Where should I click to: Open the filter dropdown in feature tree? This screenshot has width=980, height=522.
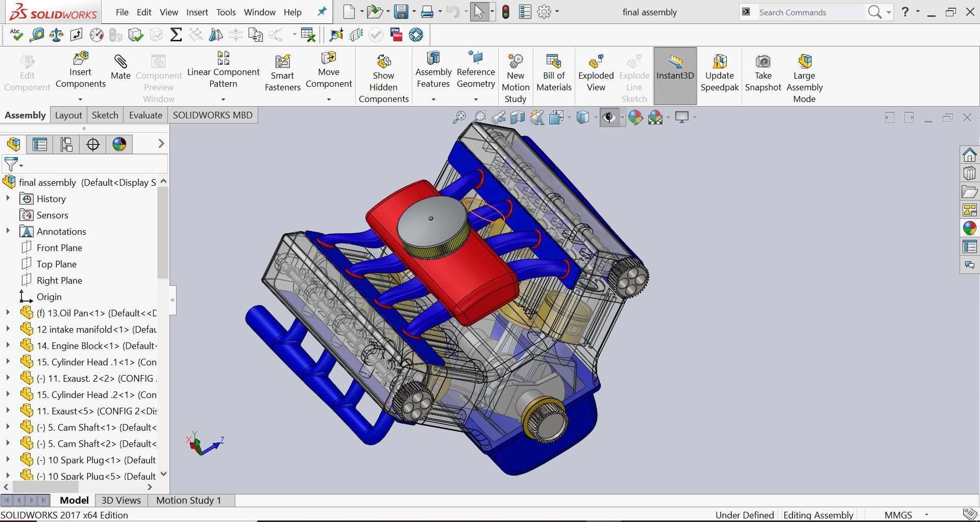point(21,166)
